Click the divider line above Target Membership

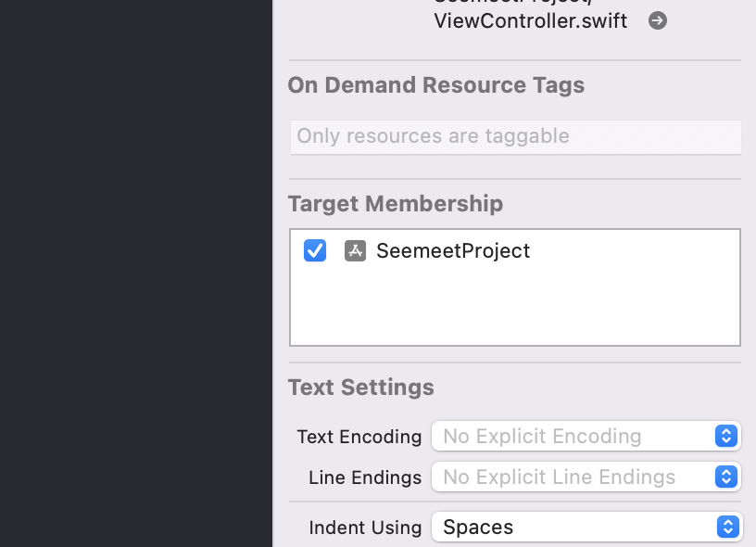click(515, 179)
